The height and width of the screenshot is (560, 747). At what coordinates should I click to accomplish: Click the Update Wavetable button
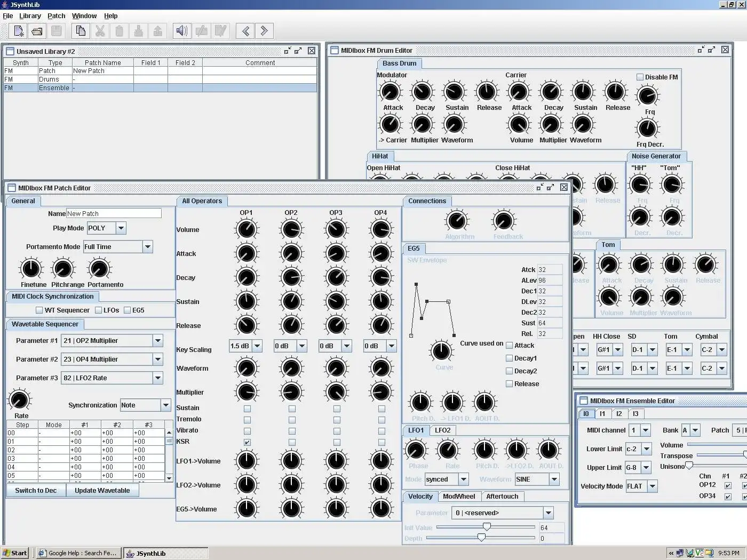(x=102, y=491)
